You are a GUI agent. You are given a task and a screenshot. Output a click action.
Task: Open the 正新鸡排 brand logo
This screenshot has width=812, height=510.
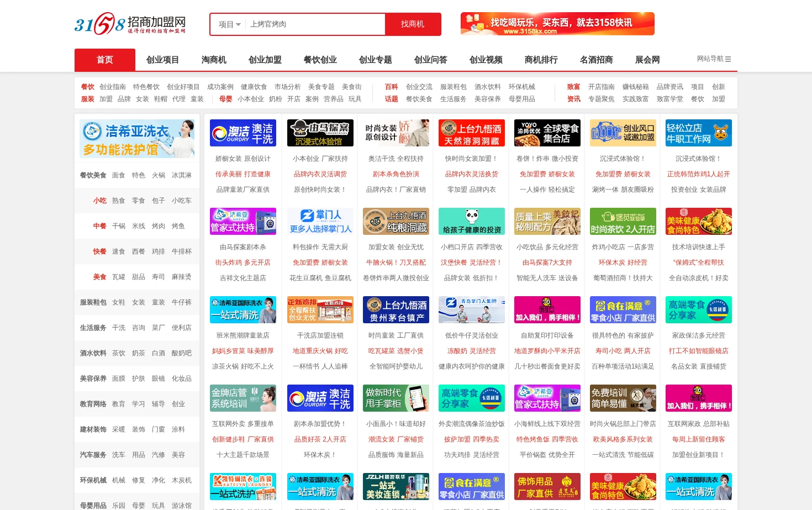click(x=320, y=310)
